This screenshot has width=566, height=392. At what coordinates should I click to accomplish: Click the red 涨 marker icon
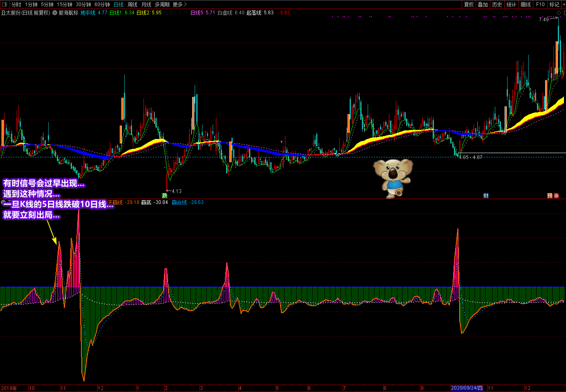point(556,196)
